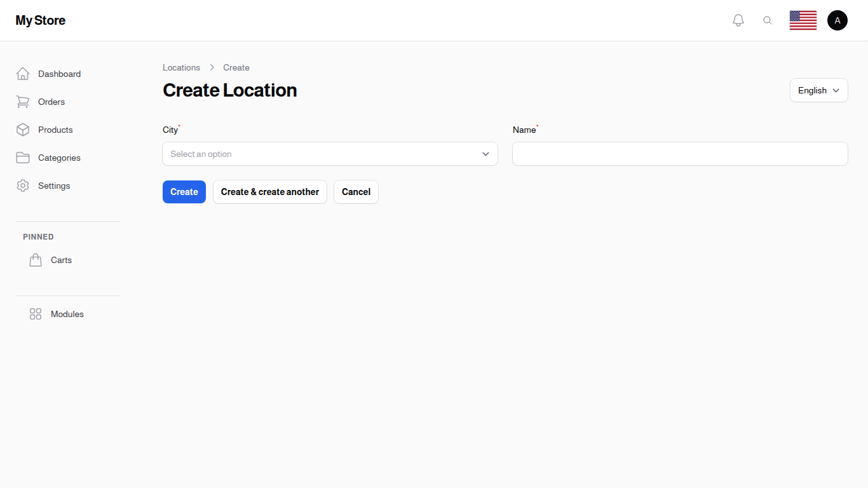Navigate to Locations via the breadcrumb

tap(181, 67)
